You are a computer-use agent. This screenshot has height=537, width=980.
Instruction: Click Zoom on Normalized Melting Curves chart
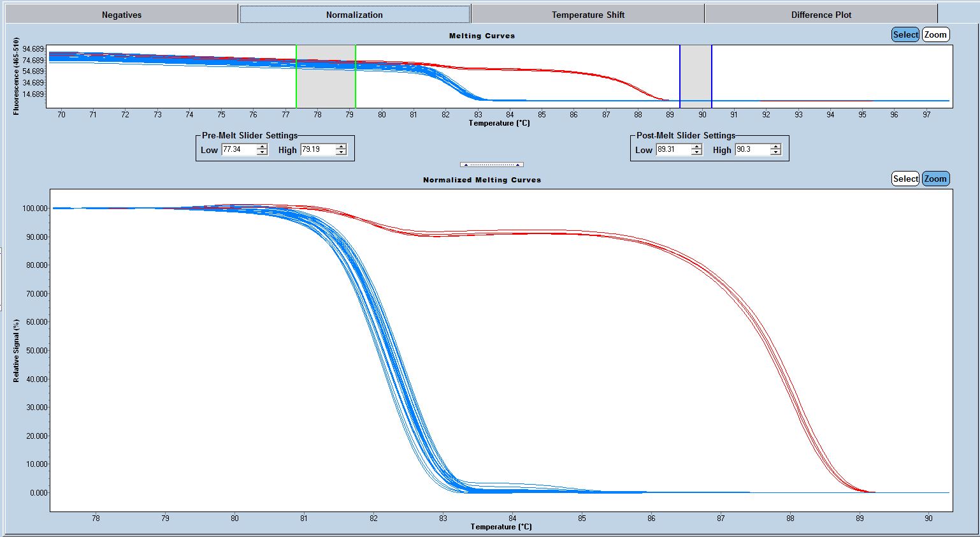point(935,179)
